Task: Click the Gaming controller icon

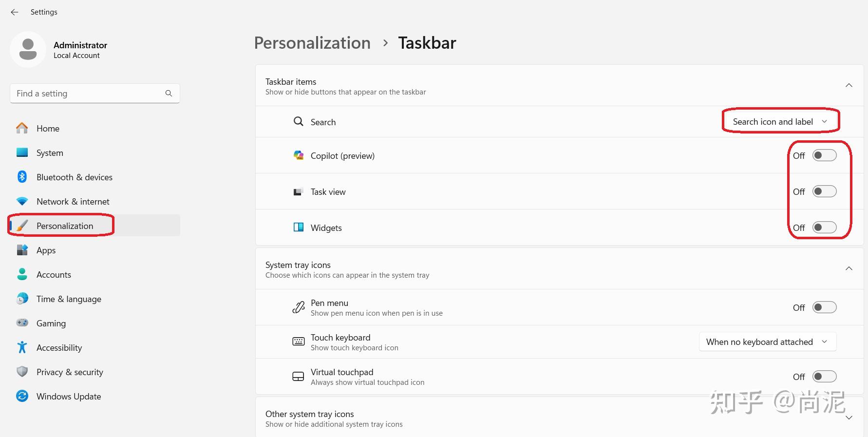Action: click(x=22, y=323)
